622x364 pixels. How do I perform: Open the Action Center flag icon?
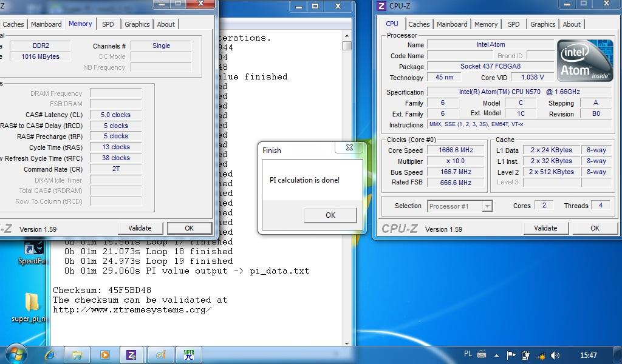[x=511, y=356]
